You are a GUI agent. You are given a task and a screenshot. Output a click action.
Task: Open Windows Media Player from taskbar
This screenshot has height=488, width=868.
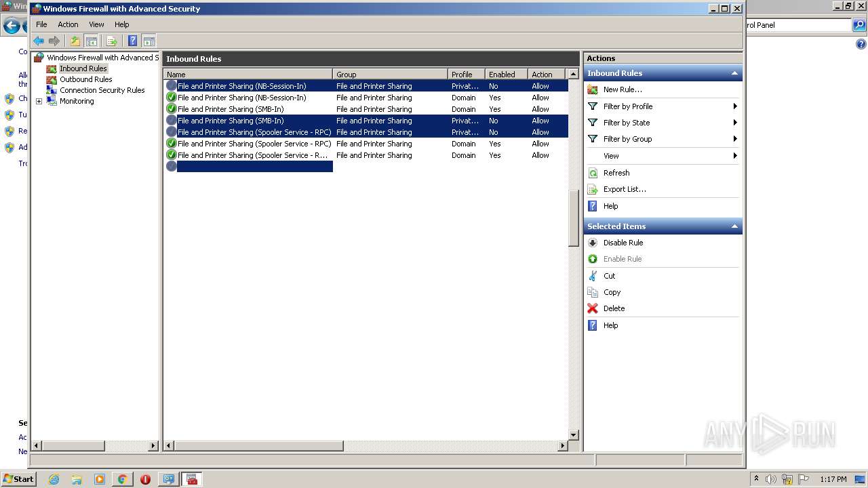pos(100,479)
